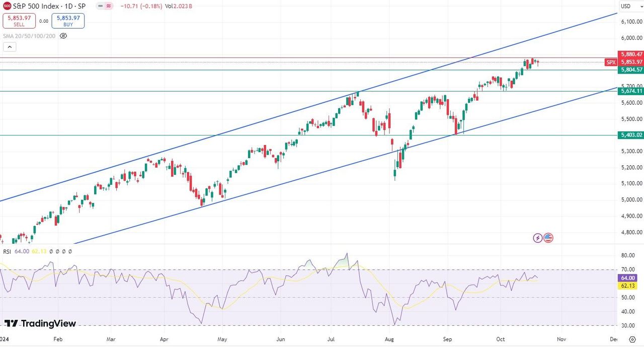Collapse the indicator legend with chevron
The image size is (644, 347).
[10, 47]
